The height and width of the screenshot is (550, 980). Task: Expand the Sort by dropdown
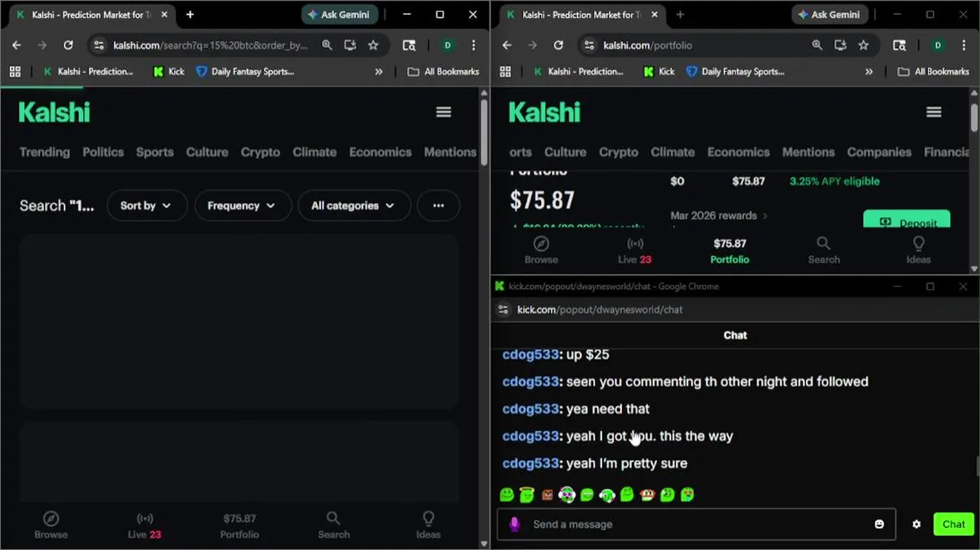pyautogui.click(x=145, y=205)
